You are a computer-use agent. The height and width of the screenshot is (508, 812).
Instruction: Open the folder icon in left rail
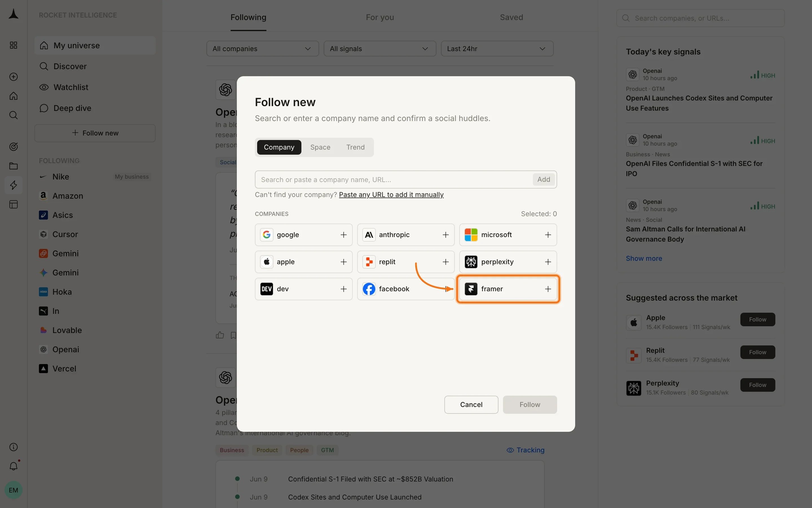coord(14,166)
